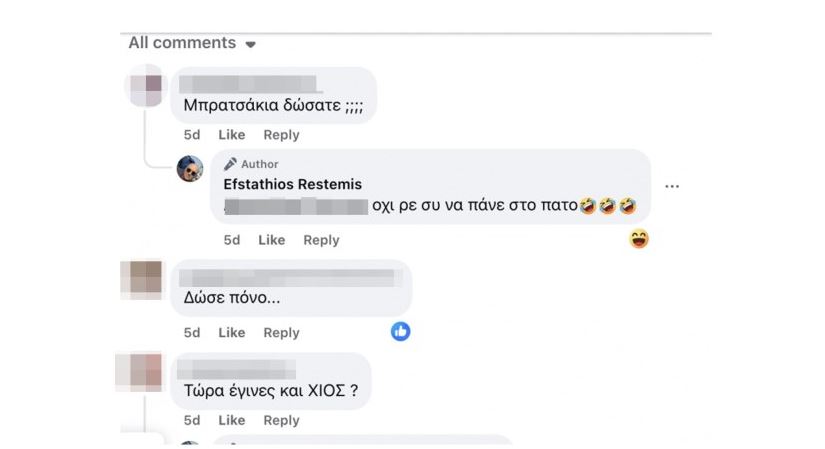825x449 pixels.
Task: Open the All comments sort dropdown
Action: (250, 44)
